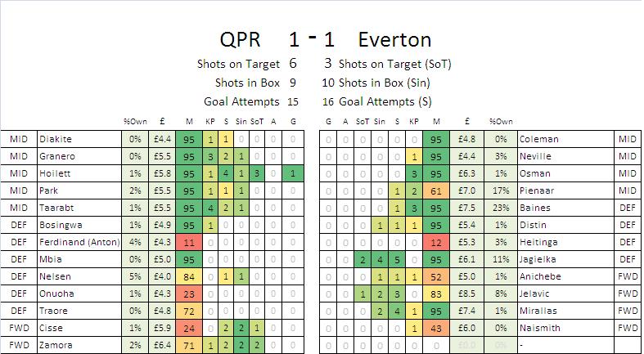Select Ferdinand (Anton)'s red minutes cell

pos(190,242)
